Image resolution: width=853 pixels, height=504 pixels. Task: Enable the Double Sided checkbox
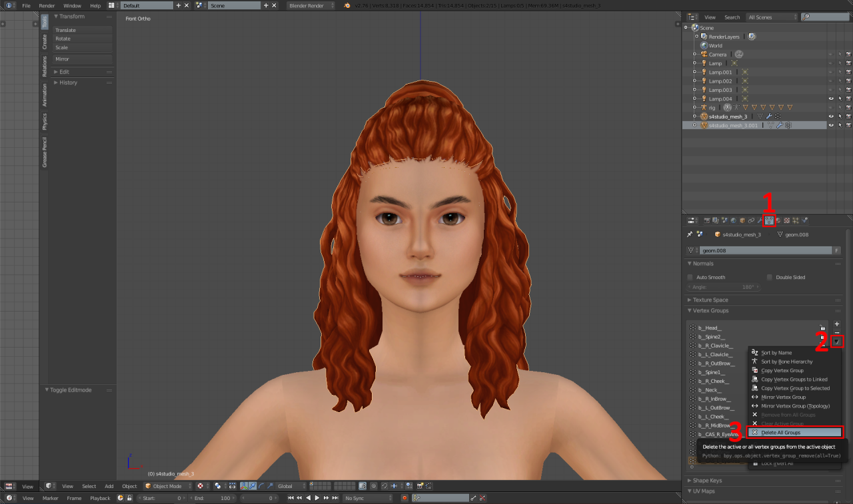point(770,277)
